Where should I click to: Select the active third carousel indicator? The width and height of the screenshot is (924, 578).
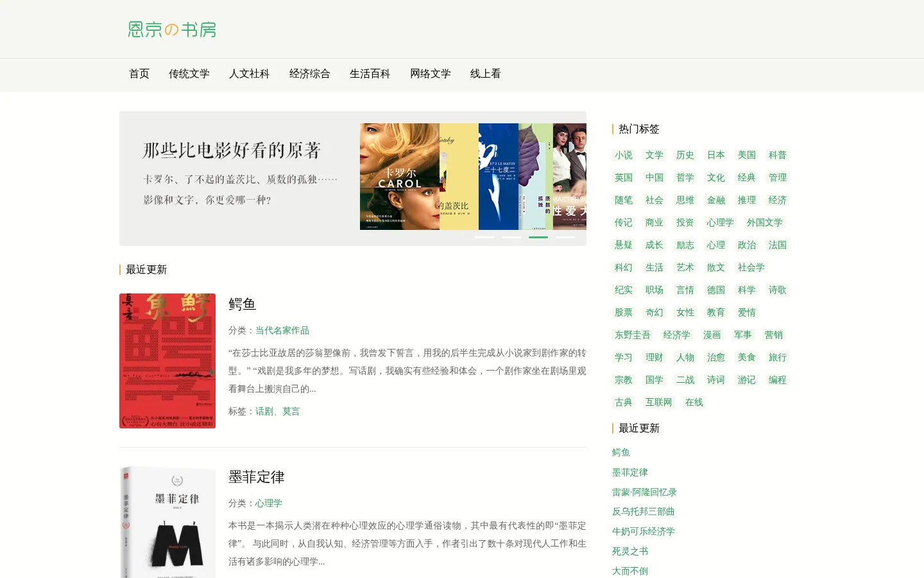[538, 237]
